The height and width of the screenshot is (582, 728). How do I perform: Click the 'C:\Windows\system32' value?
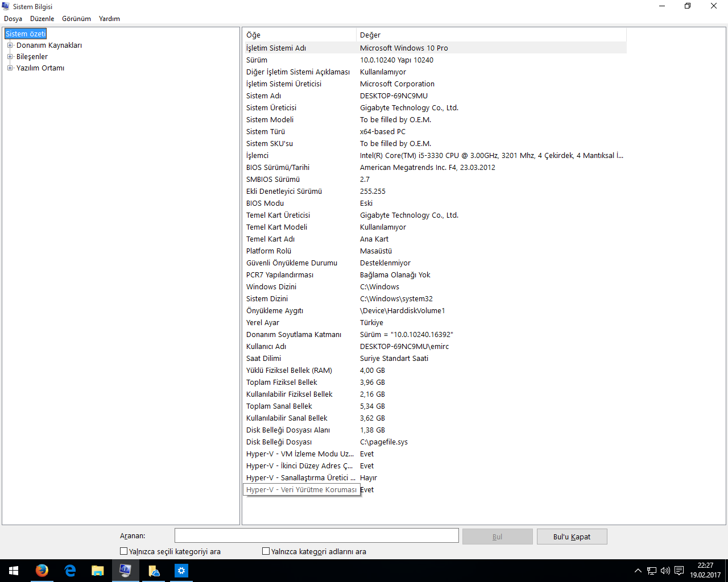(x=396, y=299)
